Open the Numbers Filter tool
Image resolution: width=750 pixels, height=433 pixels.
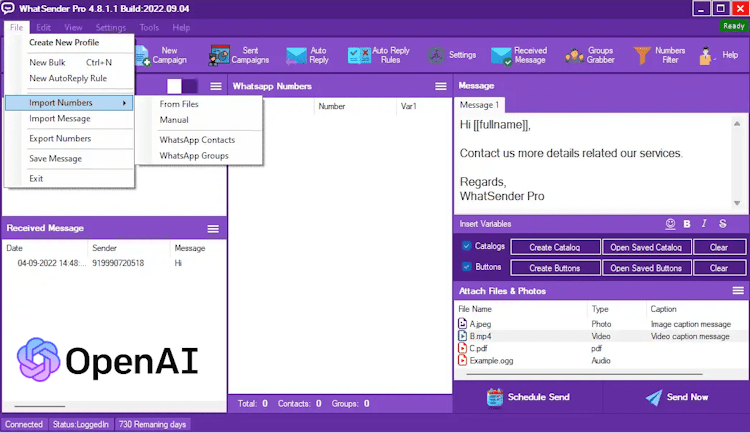point(659,56)
